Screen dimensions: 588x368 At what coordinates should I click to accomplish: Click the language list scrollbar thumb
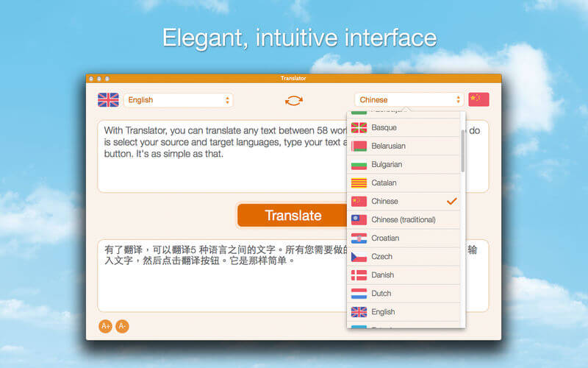tap(463, 151)
